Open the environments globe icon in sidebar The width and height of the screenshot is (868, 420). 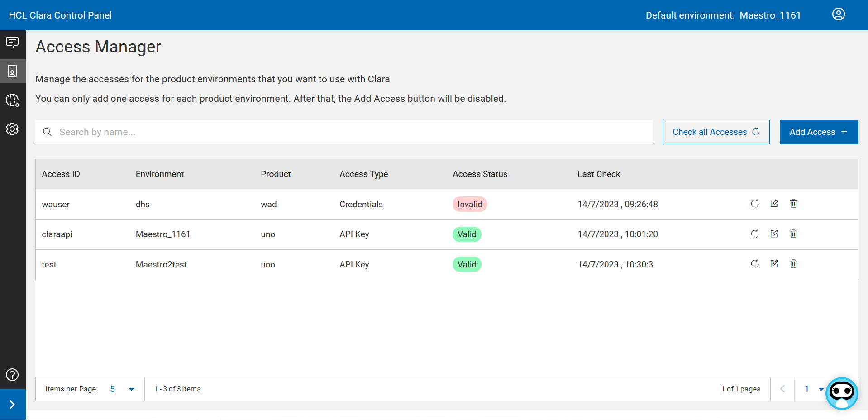pyautogui.click(x=12, y=100)
